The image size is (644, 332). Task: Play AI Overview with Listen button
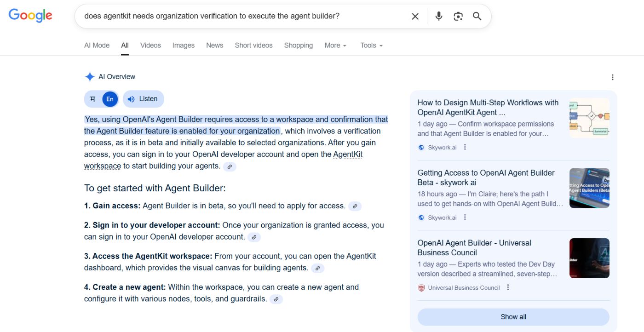click(143, 99)
